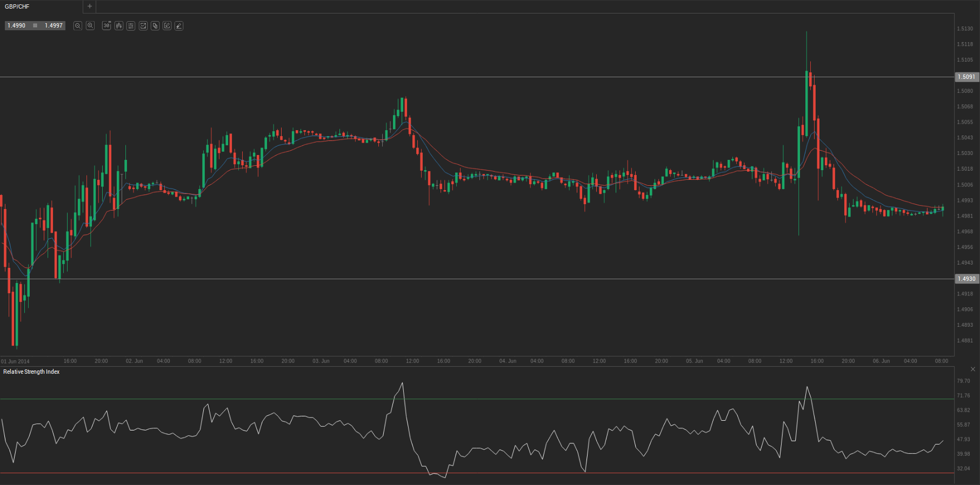This screenshot has height=485, width=980.
Task: Select the eraser/pen drawing tool icon
Action: pyautogui.click(x=179, y=25)
